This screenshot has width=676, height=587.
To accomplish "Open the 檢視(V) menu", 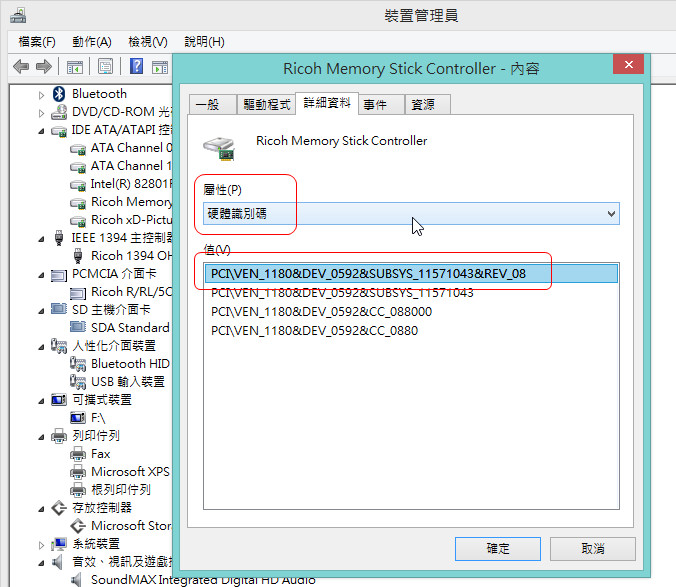I will (x=148, y=42).
